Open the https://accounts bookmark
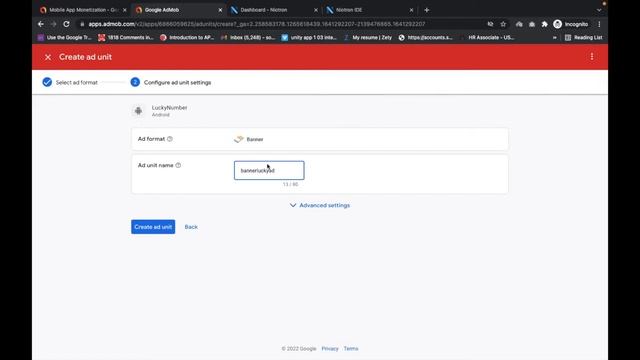This screenshot has height=360, width=640. coord(426,38)
